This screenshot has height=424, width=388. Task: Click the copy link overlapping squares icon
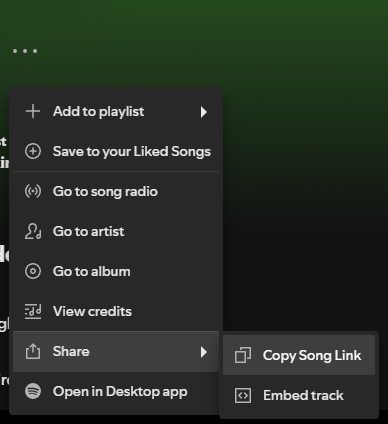tap(243, 355)
